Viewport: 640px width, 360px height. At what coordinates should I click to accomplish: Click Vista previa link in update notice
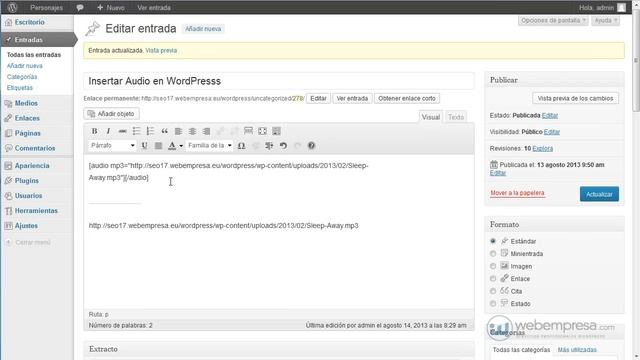pos(161,51)
